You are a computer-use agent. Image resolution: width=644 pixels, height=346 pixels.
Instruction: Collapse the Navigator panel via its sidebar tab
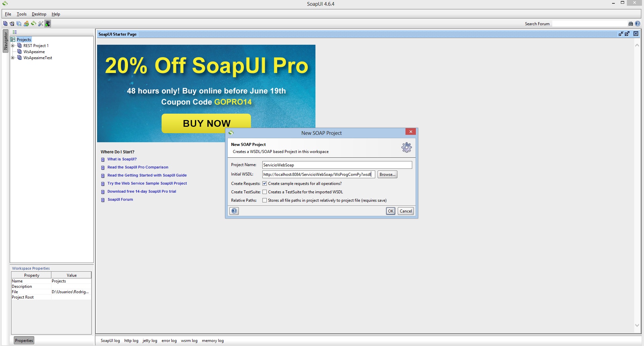coord(5,41)
